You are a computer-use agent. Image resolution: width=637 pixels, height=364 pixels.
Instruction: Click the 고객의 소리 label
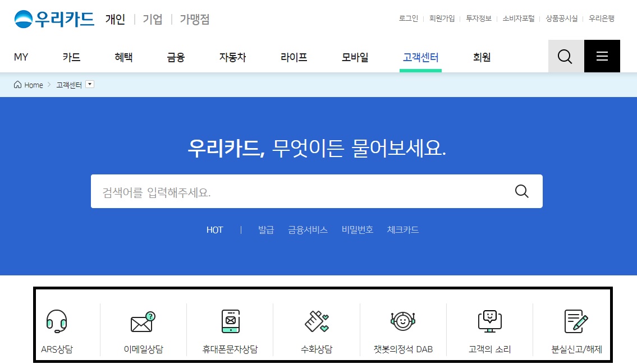pos(490,349)
